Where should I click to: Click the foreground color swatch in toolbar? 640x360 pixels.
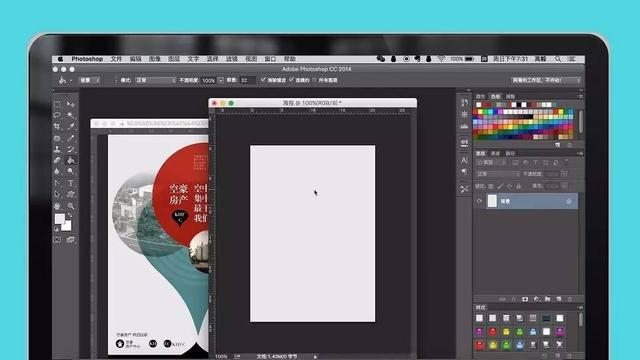[x=60, y=219]
